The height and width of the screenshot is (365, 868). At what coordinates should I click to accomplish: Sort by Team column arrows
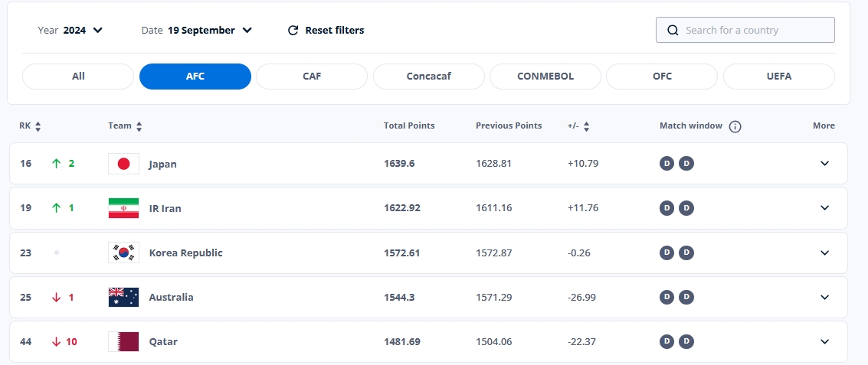139,126
